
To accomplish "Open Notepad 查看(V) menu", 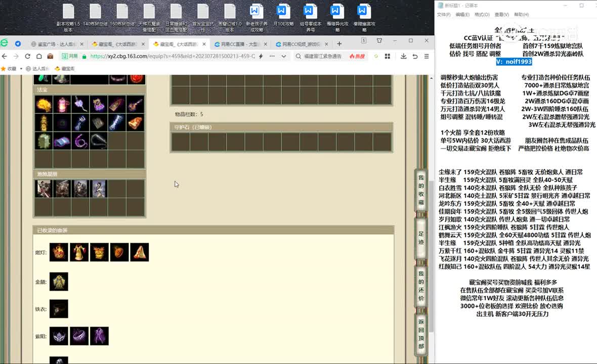I will tap(502, 15).
